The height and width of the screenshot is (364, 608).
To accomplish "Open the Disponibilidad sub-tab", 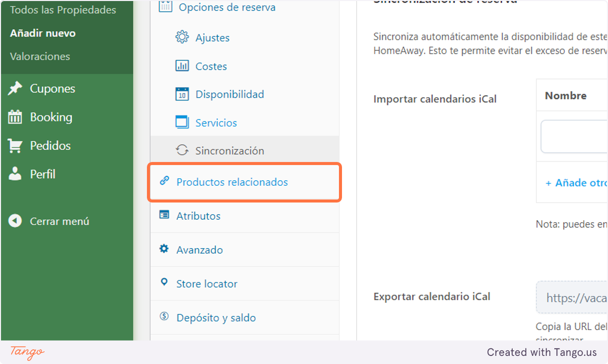I will 230,94.
